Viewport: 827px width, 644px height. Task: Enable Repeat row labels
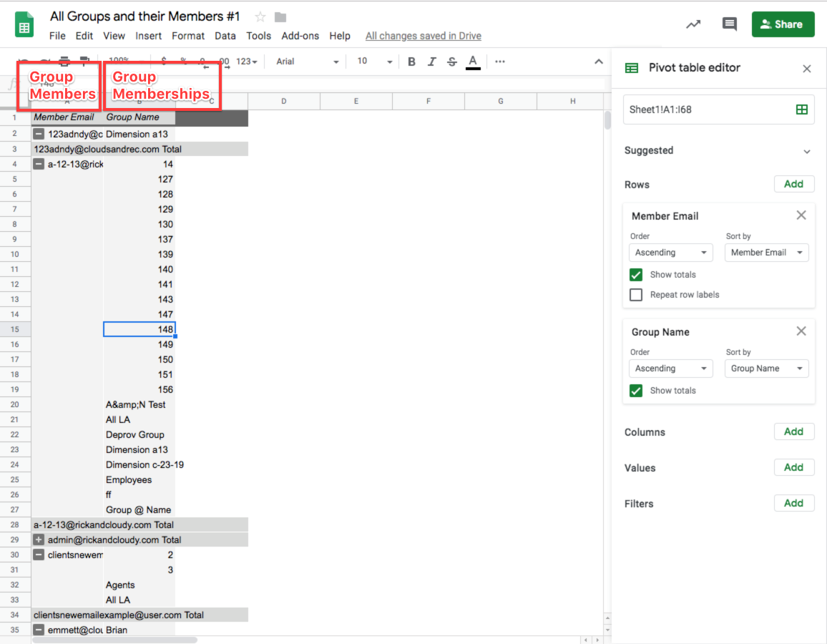click(636, 294)
